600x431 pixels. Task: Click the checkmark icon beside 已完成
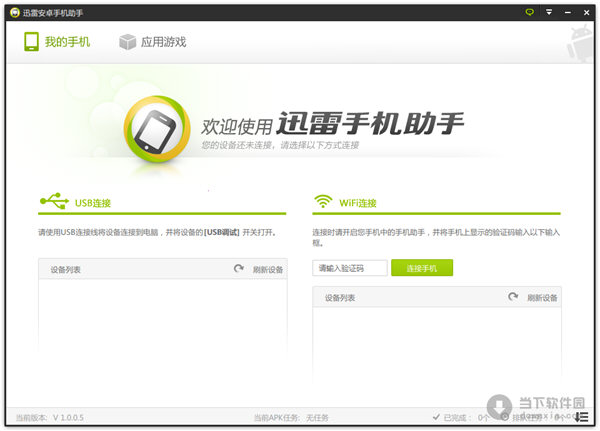436,417
